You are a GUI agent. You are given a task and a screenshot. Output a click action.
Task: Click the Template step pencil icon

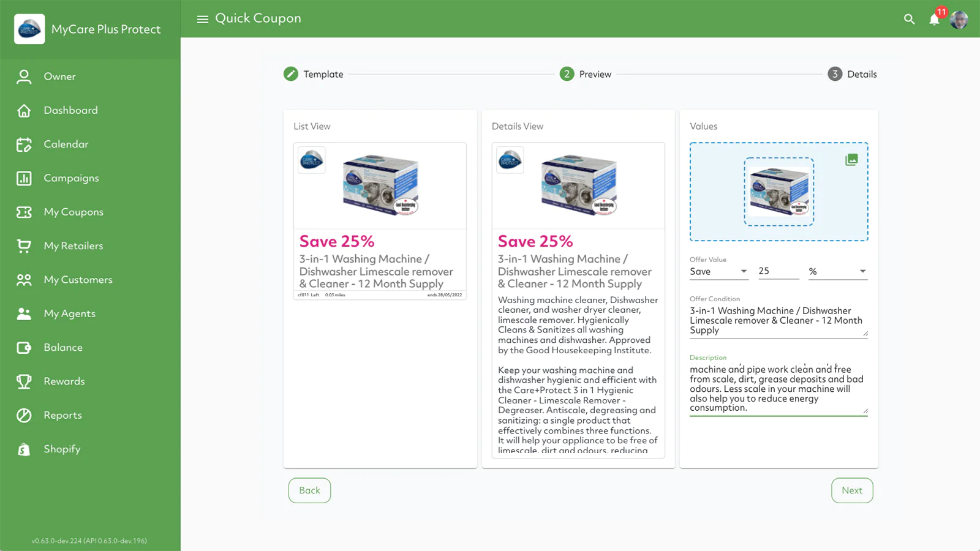coord(291,74)
